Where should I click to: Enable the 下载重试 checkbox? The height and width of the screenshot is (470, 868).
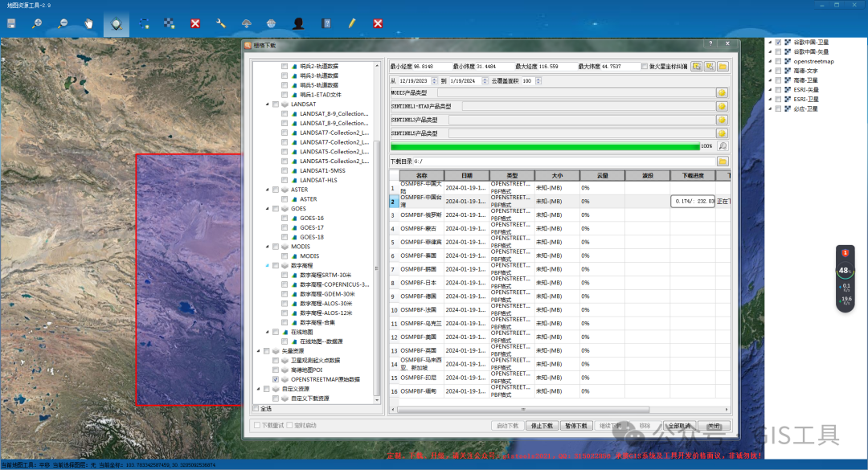point(257,425)
